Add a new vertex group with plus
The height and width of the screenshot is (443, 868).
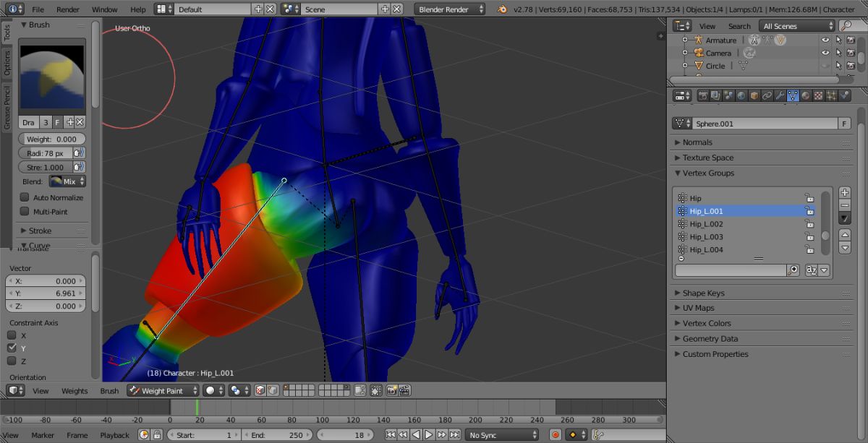844,193
